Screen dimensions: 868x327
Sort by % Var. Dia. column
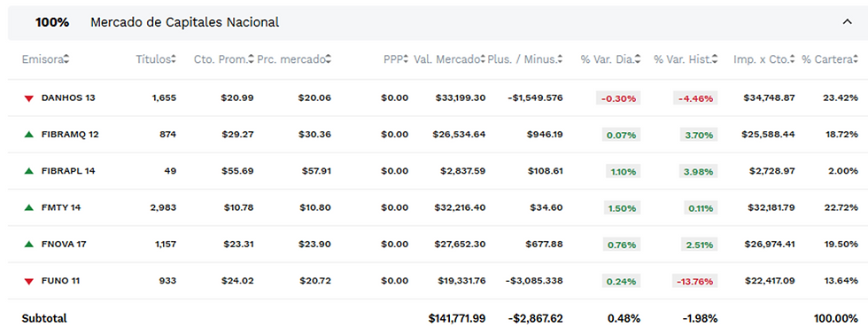tap(610, 59)
